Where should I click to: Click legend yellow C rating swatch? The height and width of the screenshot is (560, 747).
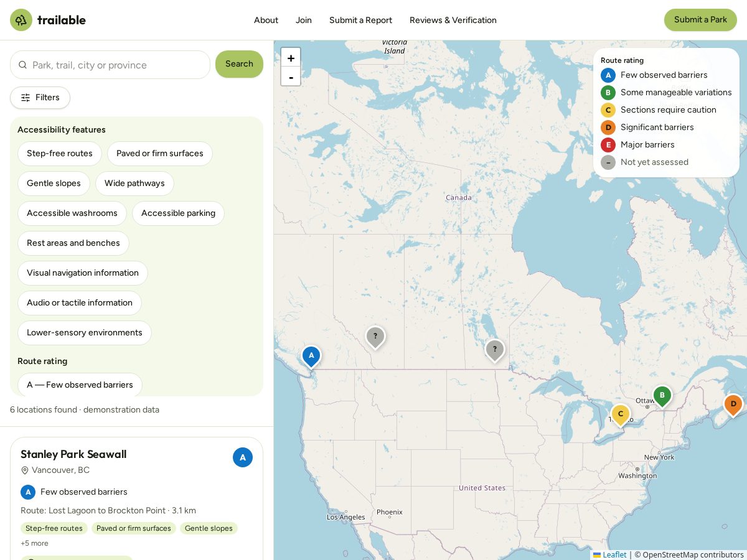[608, 110]
